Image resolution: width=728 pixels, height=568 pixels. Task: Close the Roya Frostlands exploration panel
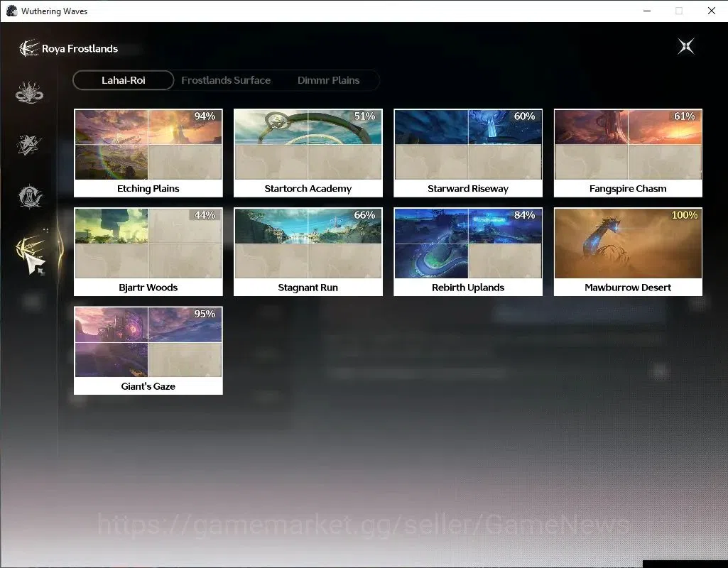(x=686, y=46)
